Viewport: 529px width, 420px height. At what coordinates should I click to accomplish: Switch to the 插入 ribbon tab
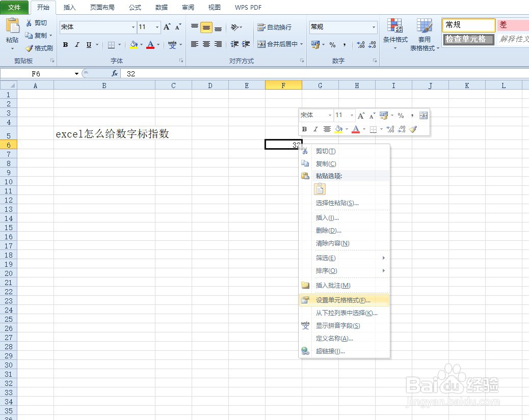[x=69, y=7]
